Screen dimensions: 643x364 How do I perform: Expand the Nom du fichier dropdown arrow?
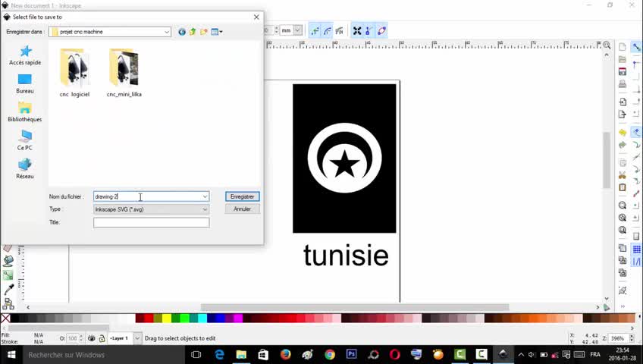tap(205, 196)
